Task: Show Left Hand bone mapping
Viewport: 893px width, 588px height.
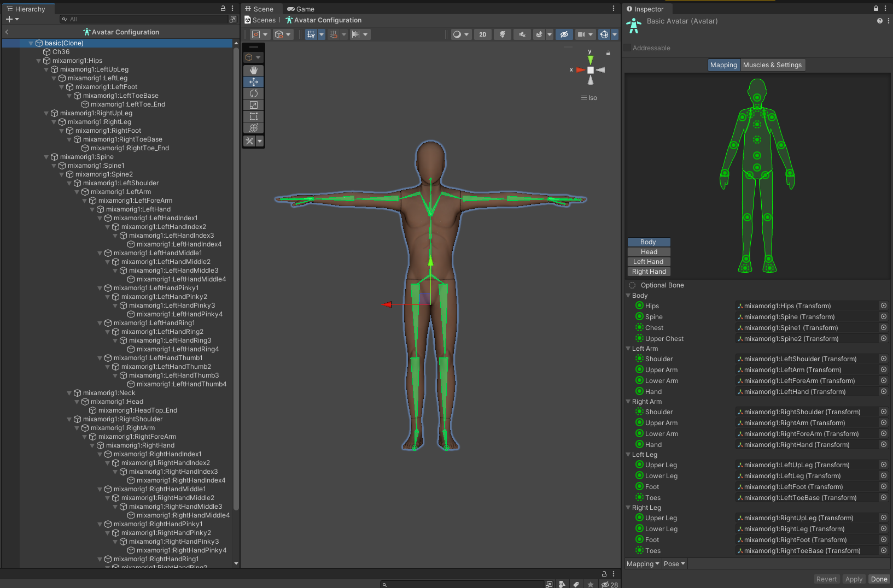Action: tap(649, 262)
